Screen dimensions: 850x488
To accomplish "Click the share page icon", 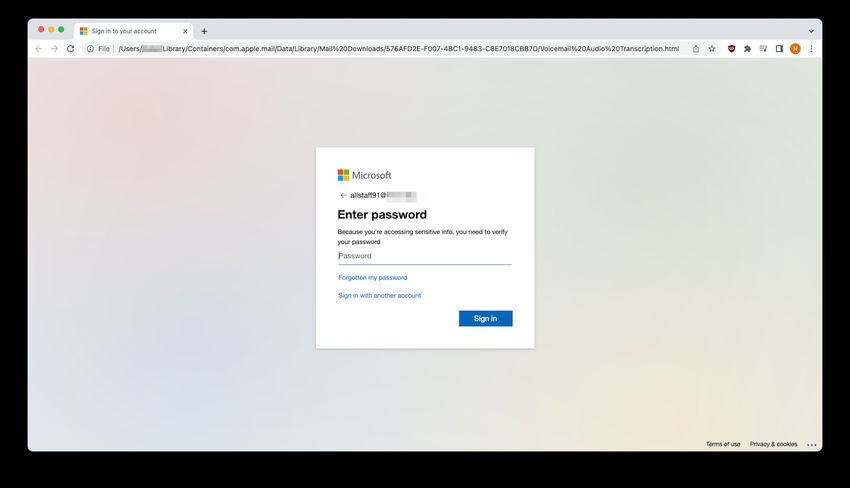I will click(696, 49).
